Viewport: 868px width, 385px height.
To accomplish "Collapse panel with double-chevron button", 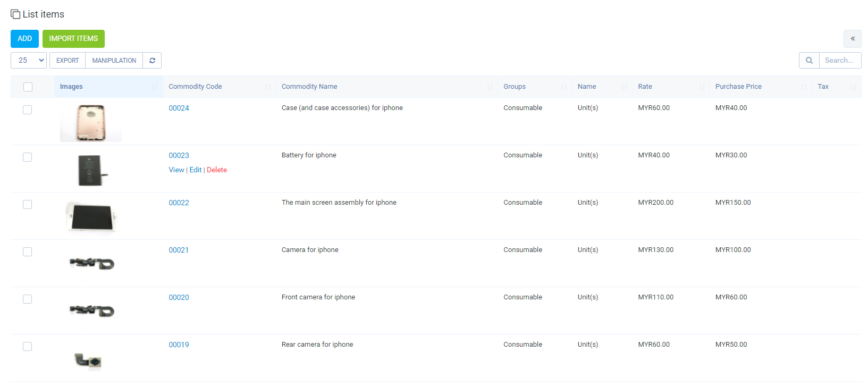I will (852, 38).
